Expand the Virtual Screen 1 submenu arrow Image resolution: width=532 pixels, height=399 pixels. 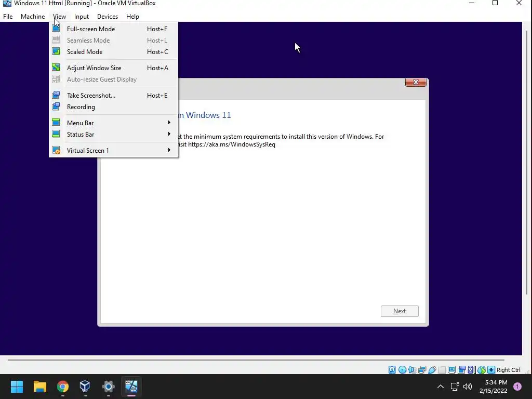click(x=169, y=150)
